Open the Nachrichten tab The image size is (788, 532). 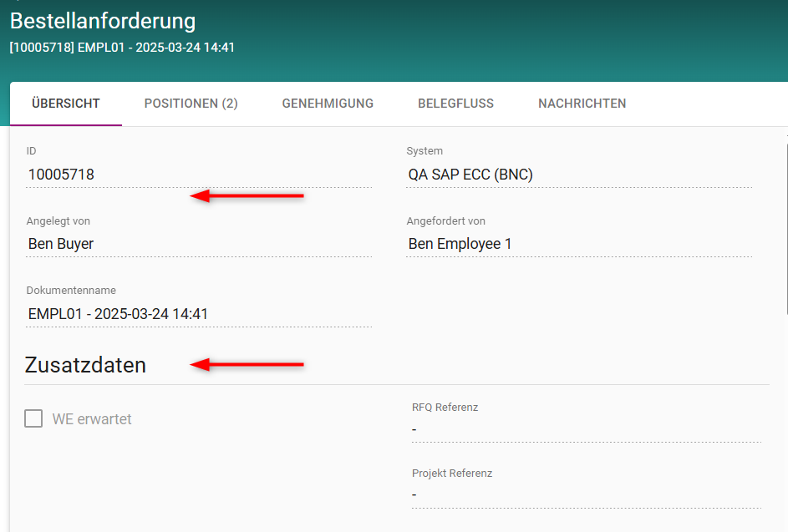tap(582, 104)
